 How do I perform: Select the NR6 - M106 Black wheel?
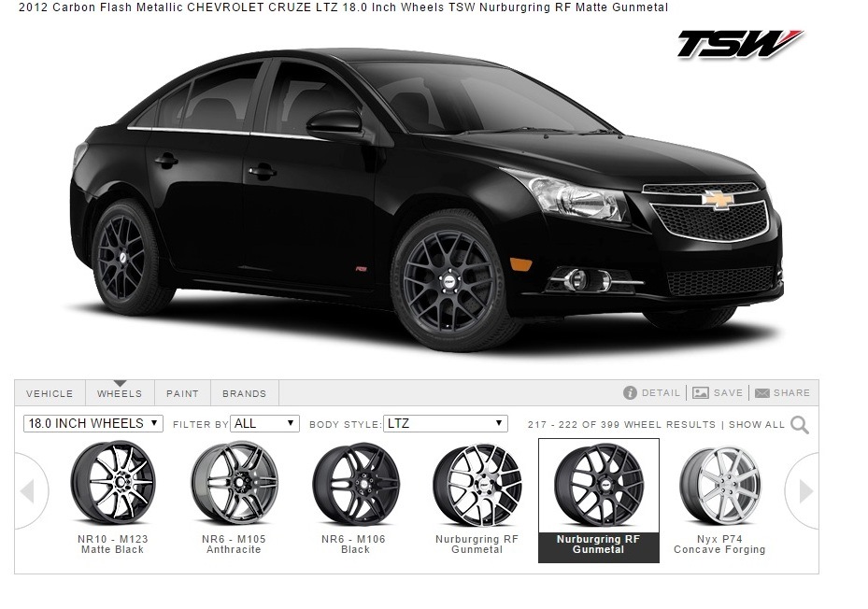coord(355,497)
